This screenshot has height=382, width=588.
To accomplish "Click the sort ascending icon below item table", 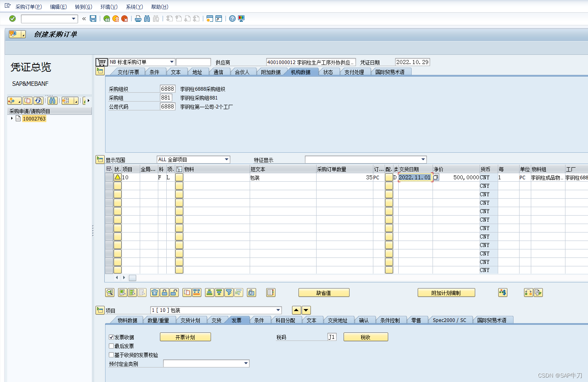I will click(x=209, y=293).
